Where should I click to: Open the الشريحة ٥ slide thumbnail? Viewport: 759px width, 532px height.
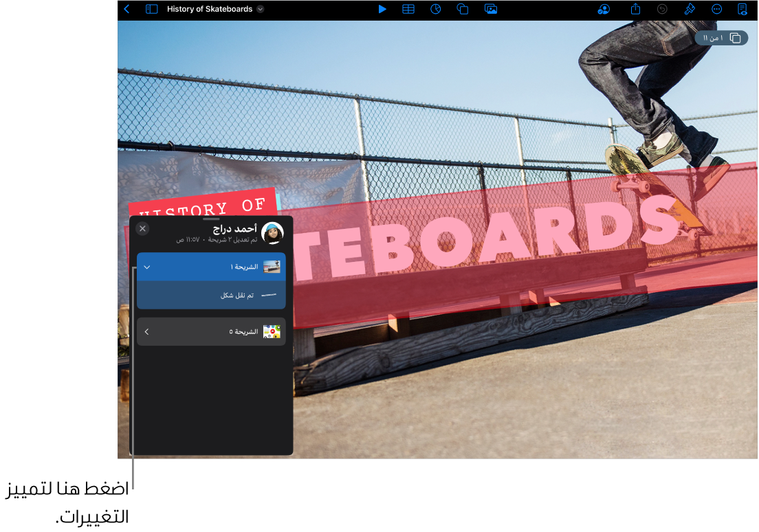coord(272,331)
